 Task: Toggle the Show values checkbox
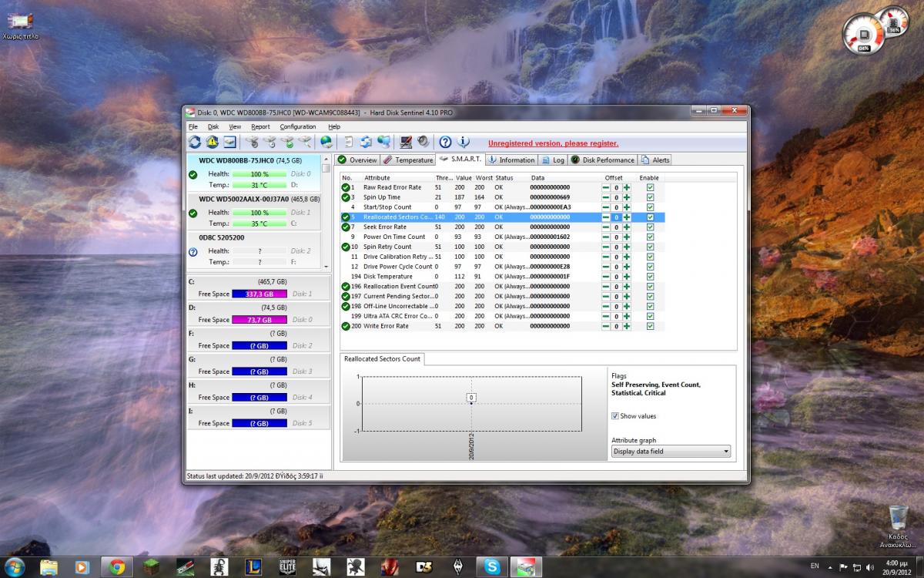pyautogui.click(x=615, y=416)
